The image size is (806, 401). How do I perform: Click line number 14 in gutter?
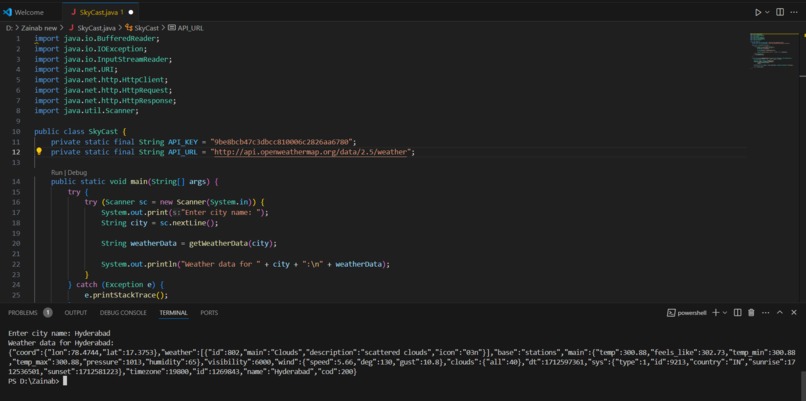pyautogui.click(x=17, y=181)
